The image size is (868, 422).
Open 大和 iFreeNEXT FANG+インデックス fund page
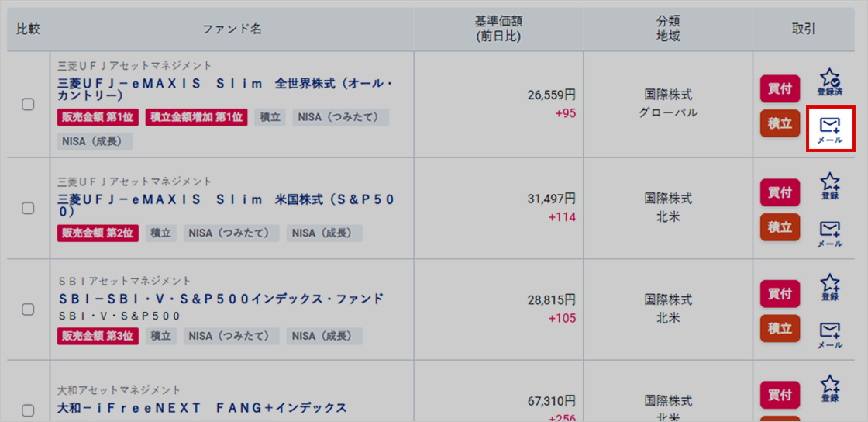(202, 408)
